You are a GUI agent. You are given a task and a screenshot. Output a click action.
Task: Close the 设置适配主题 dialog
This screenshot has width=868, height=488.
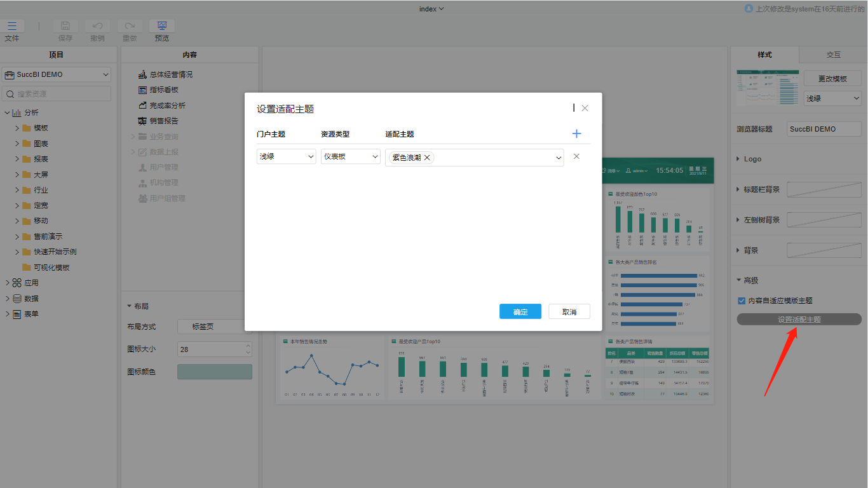(585, 108)
